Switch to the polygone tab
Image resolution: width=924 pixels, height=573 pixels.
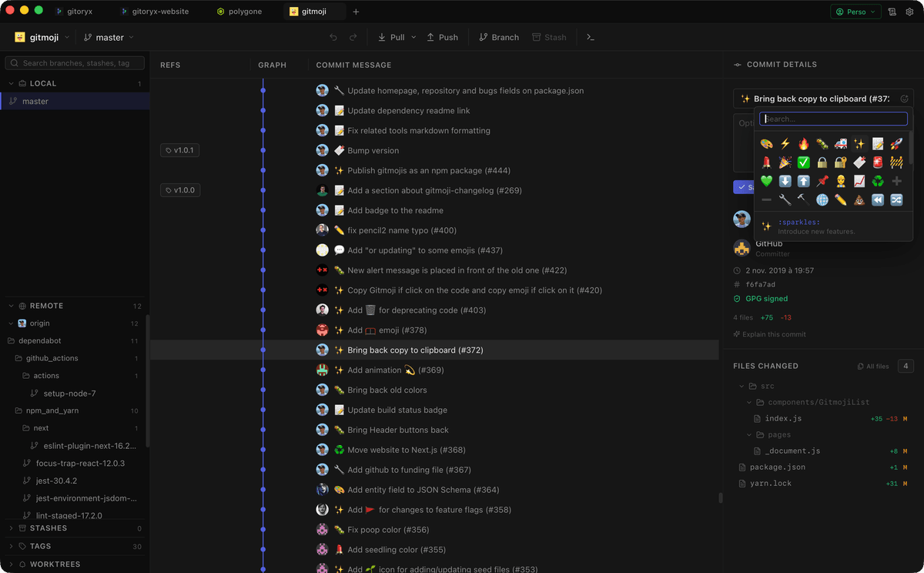[x=239, y=12]
